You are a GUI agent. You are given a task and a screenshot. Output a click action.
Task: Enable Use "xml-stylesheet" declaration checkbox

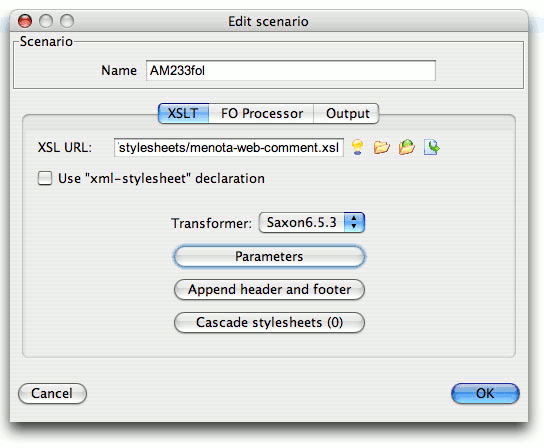(45, 178)
